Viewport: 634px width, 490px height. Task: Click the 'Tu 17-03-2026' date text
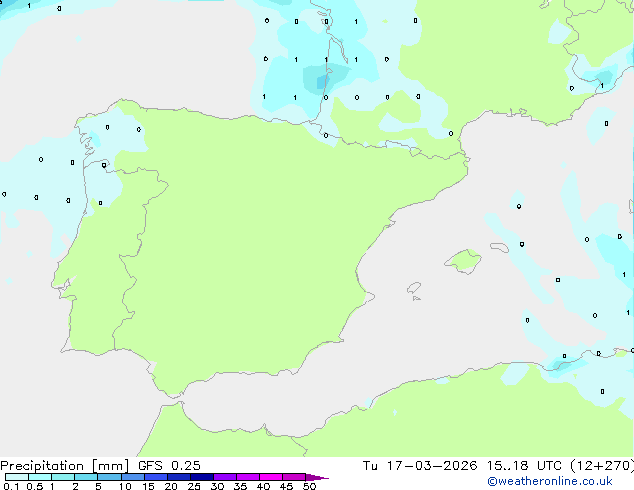(420, 466)
